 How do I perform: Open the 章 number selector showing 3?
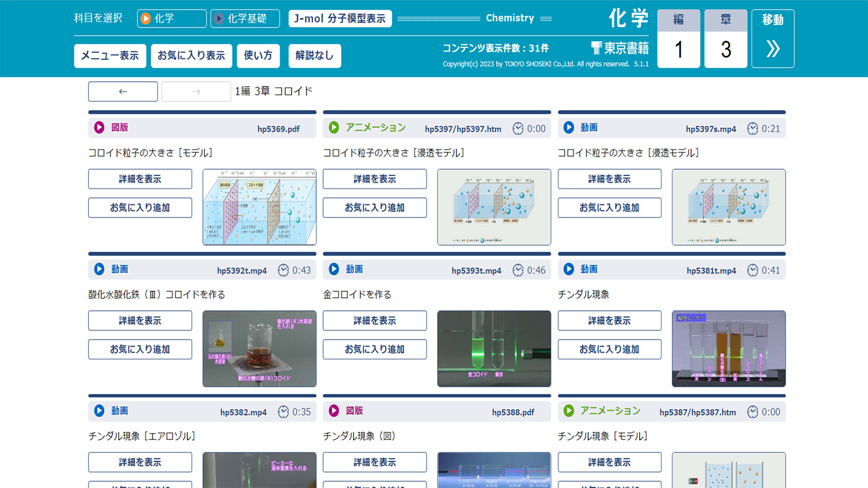[725, 49]
